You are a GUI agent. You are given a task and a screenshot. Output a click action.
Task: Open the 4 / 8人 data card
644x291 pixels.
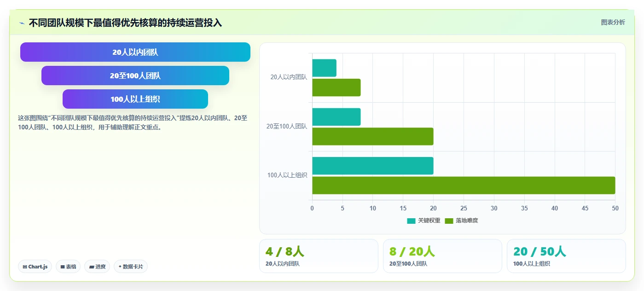click(x=319, y=256)
